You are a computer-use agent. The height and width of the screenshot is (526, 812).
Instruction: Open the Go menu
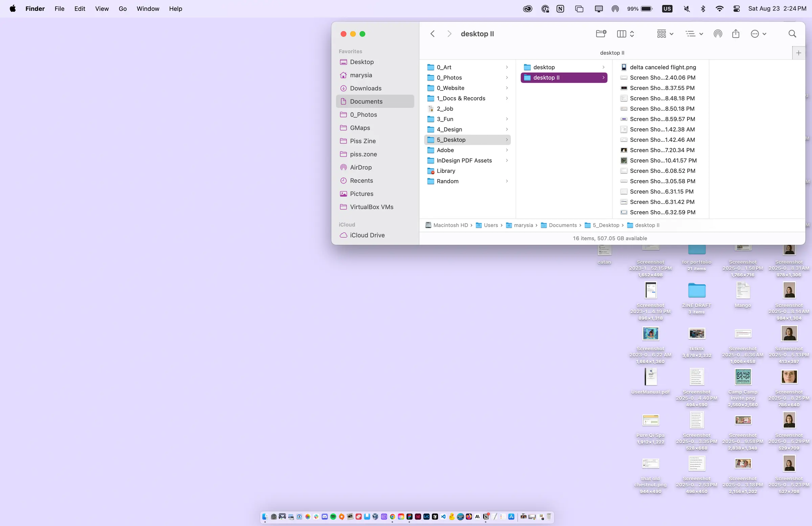[x=122, y=9]
